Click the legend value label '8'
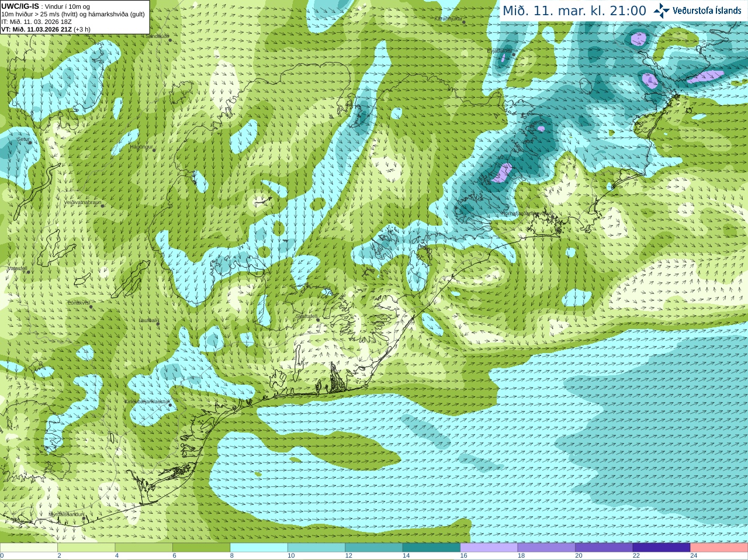Image resolution: width=748 pixels, height=560 pixels. pyautogui.click(x=232, y=556)
